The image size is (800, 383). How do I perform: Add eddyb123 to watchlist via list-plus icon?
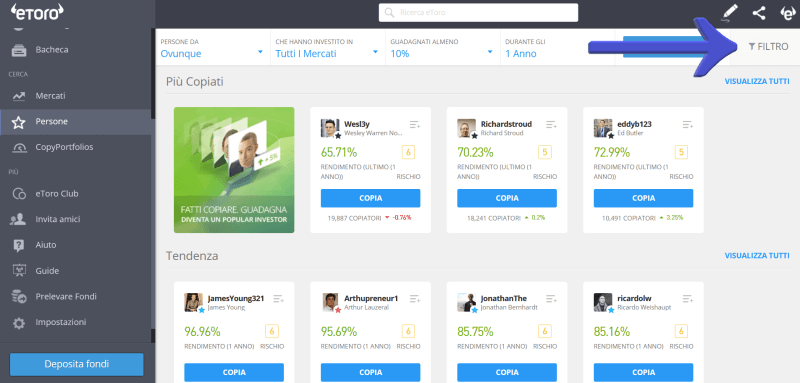(x=688, y=124)
